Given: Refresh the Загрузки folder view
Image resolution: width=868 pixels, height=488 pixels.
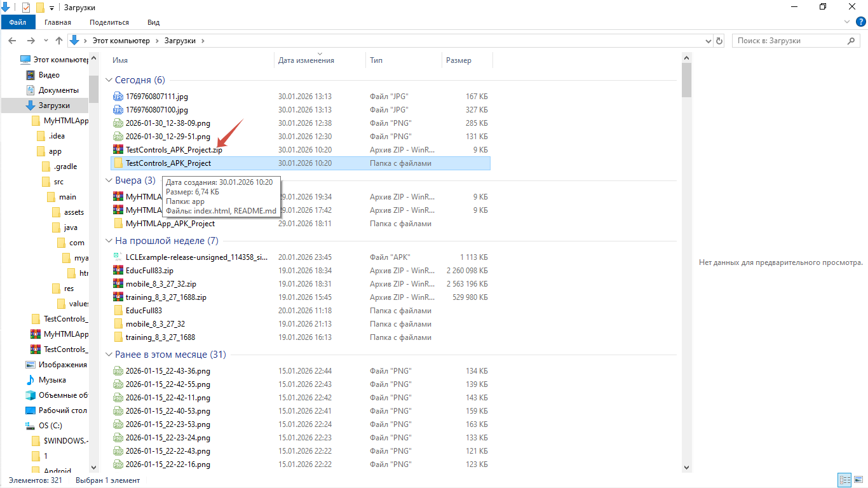Looking at the screenshot, I should click(x=719, y=41).
